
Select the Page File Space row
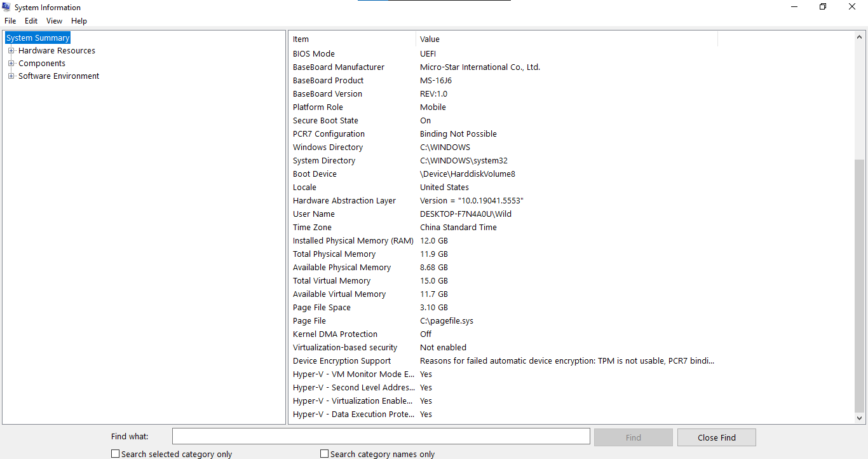pyautogui.click(x=503, y=308)
